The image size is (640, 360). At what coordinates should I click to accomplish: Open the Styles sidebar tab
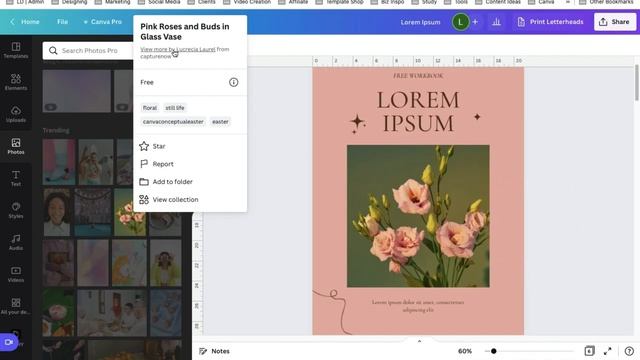coord(16,210)
